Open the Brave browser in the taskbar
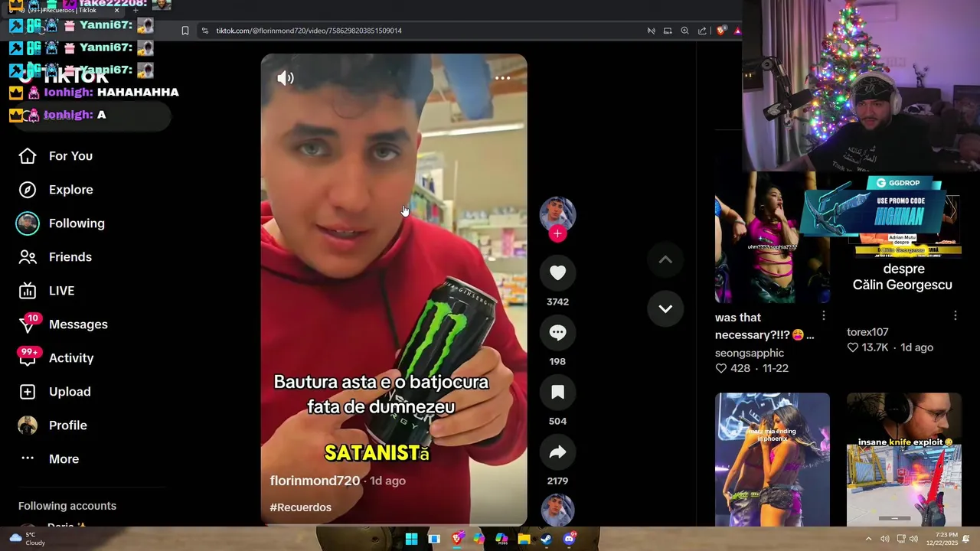The height and width of the screenshot is (551, 980). [457, 539]
